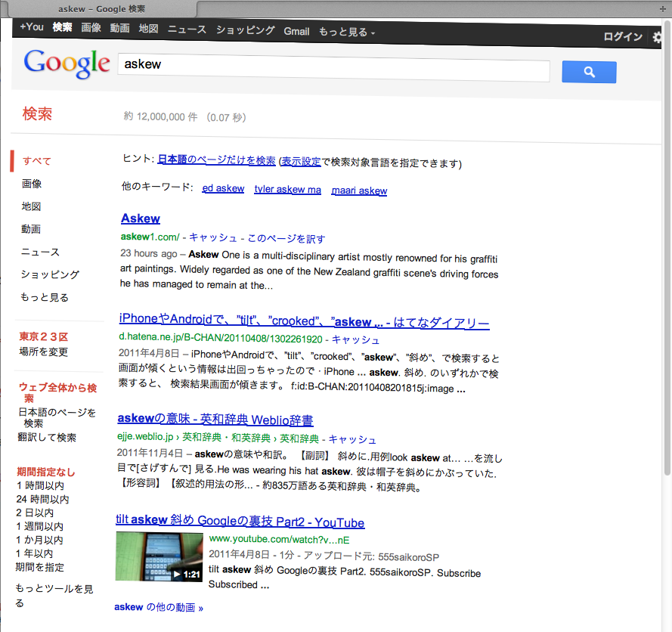Open askewの意味 Weblio辞書 result
The image size is (672, 632).
pyautogui.click(x=215, y=420)
